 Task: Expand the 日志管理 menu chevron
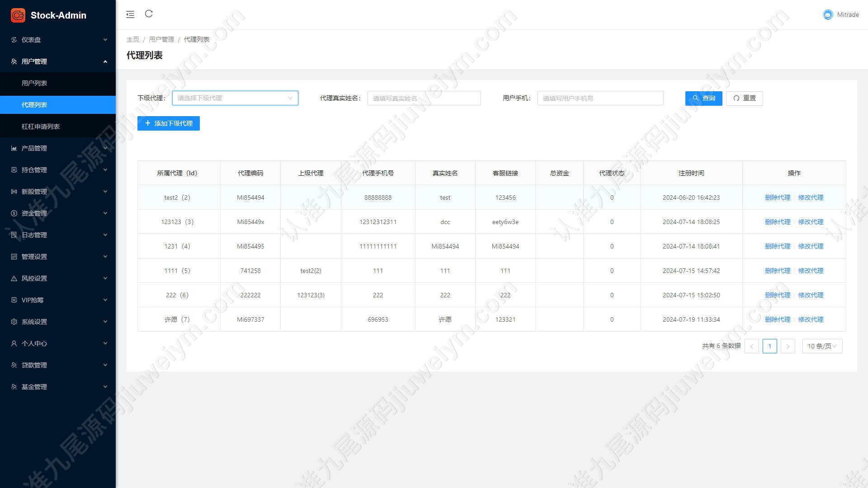(105, 235)
